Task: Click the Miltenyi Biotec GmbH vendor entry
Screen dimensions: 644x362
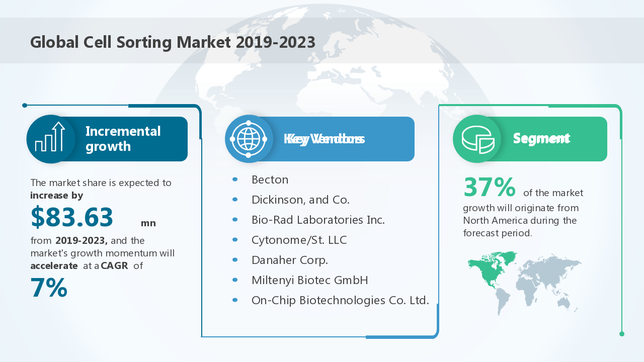Action: click(x=309, y=280)
